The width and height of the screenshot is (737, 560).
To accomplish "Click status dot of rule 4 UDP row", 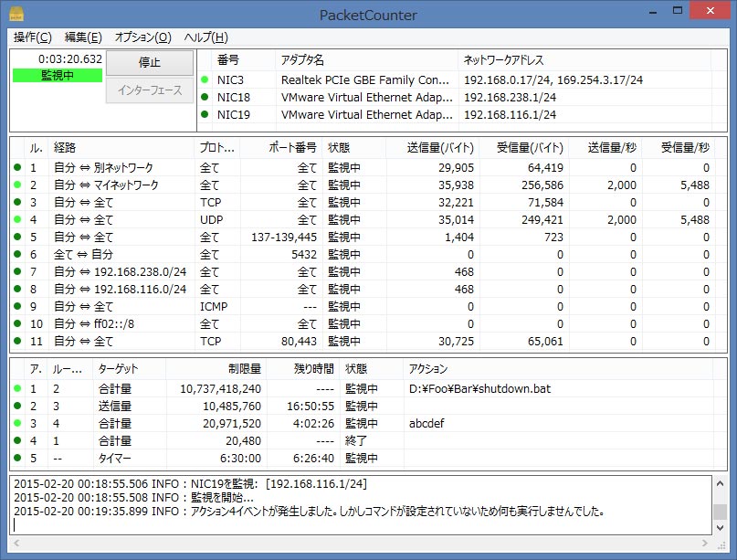I will [x=17, y=219].
